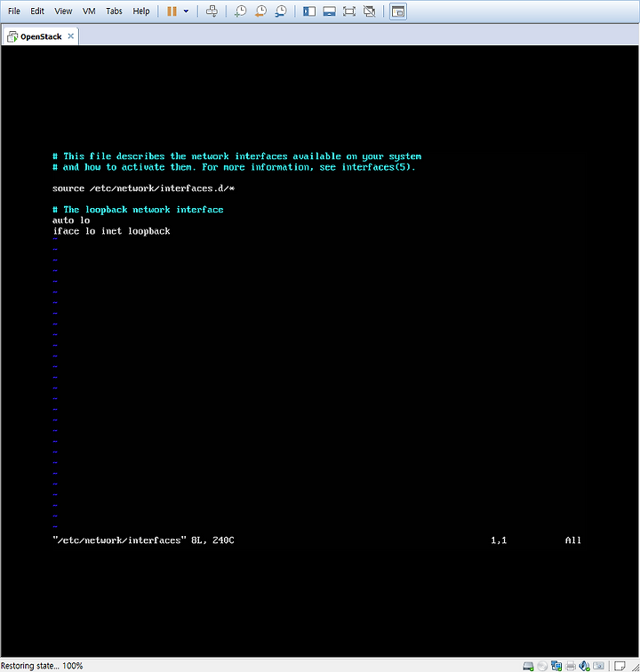640x672 pixels.
Task: Open the View menu
Action: coord(63,12)
